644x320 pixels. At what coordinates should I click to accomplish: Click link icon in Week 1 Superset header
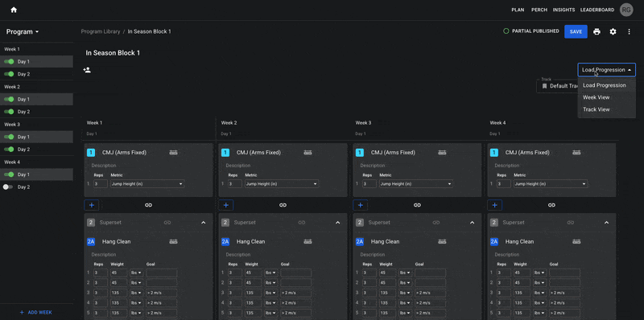[x=167, y=223]
